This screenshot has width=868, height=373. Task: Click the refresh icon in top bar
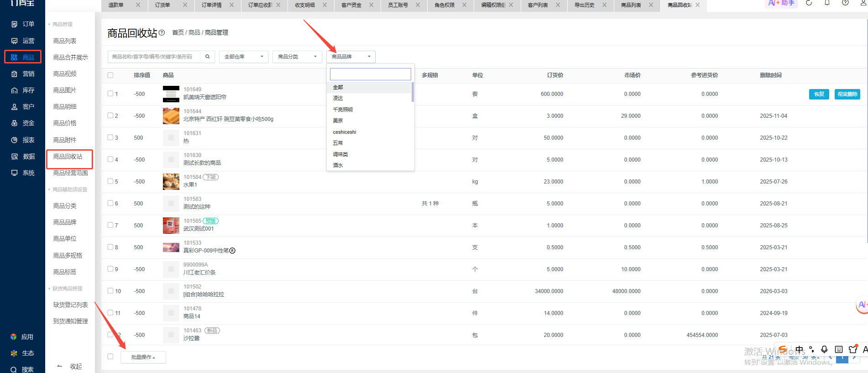809,3
